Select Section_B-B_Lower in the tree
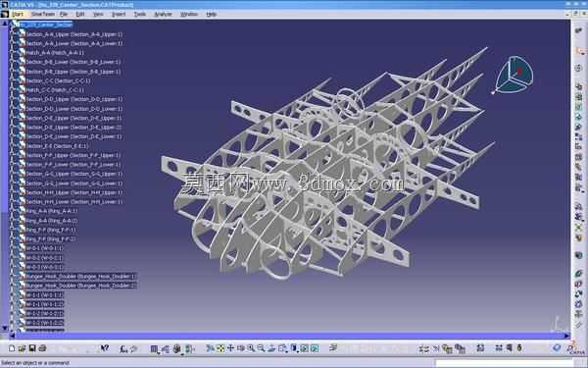Image resolution: width=588 pixels, height=368 pixels. pyautogui.click(x=73, y=62)
